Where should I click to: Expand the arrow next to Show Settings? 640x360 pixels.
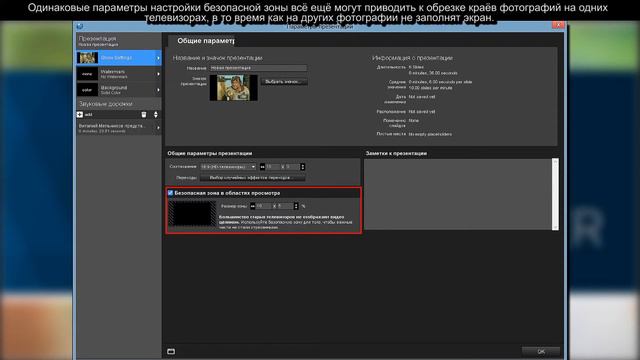point(158,58)
